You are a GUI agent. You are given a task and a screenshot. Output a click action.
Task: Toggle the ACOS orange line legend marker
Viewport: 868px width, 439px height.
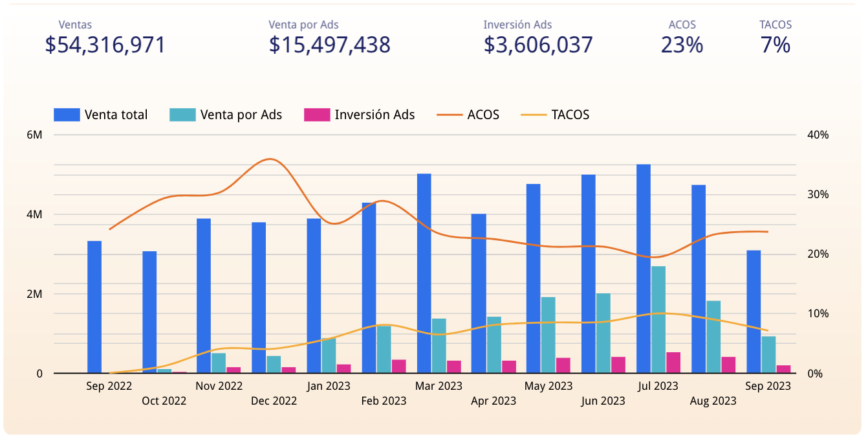tap(450, 115)
